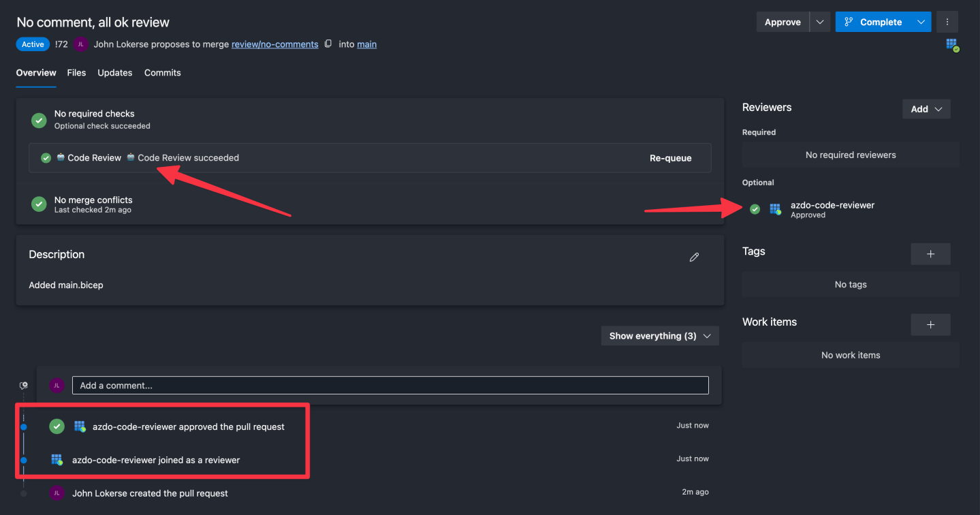This screenshot has height=515, width=980.
Task: Click the success check on No required checks
Action: (38, 120)
